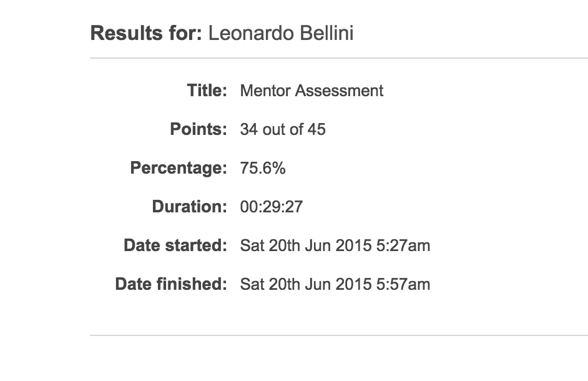Click the bottom horizontal divider line
The height and width of the screenshot is (381, 588).
click(x=339, y=335)
